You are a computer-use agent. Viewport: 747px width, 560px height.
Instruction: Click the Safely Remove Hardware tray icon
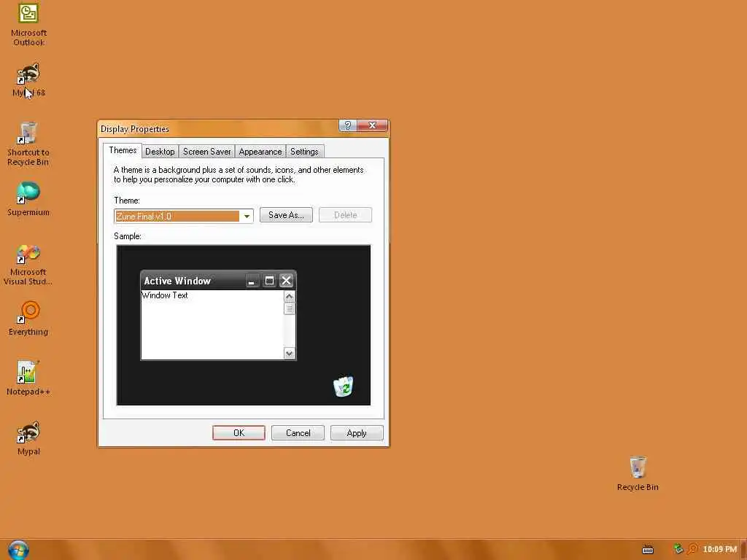[678, 549]
